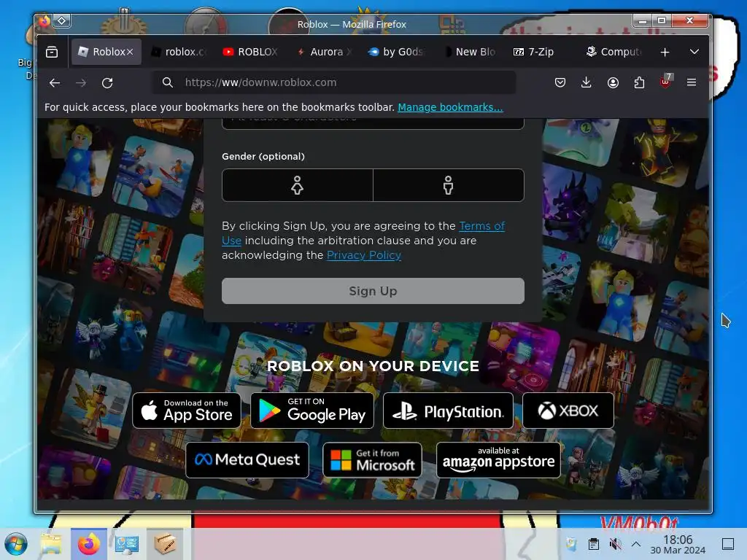The image size is (747, 560).
Task: Open the PlayStation badge
Action: point(449,411)
